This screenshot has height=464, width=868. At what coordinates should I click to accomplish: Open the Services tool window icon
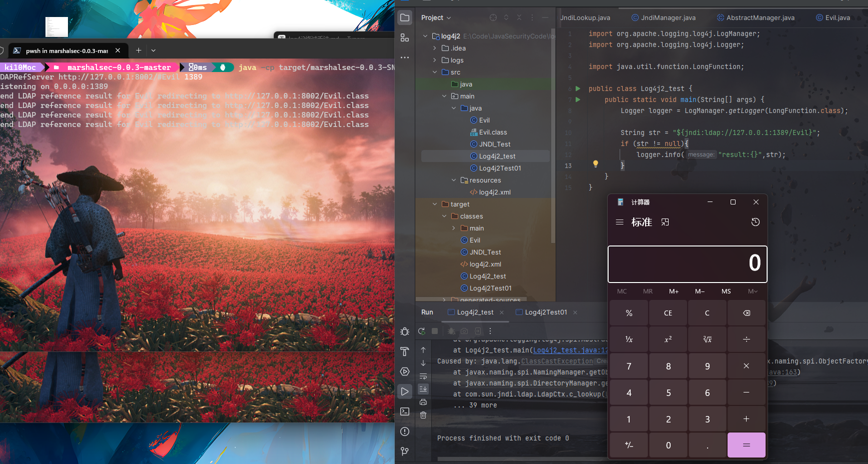[405, 371]
